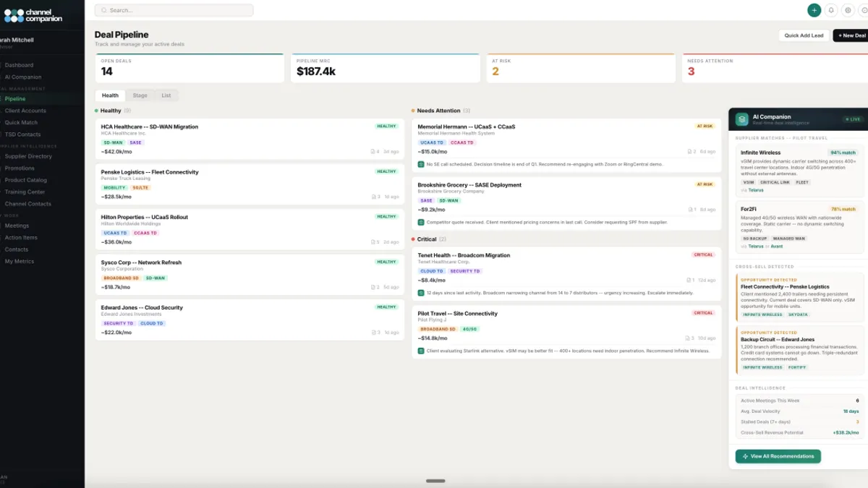The height and width of the screenshot is (488, 868).
Task: Open quick add with the green plus icon
Action: [814, 10]
